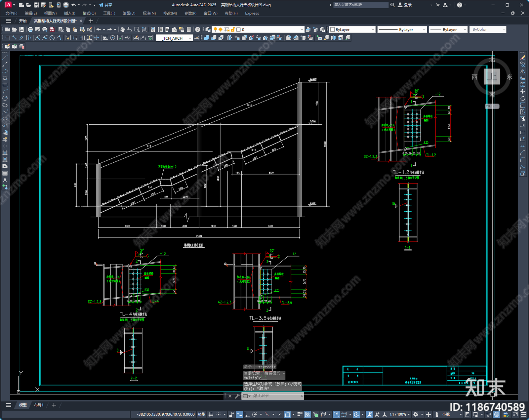529x420 pixels.
Task: Switch to the 布局1 layout tab
Action: [39, 405]
